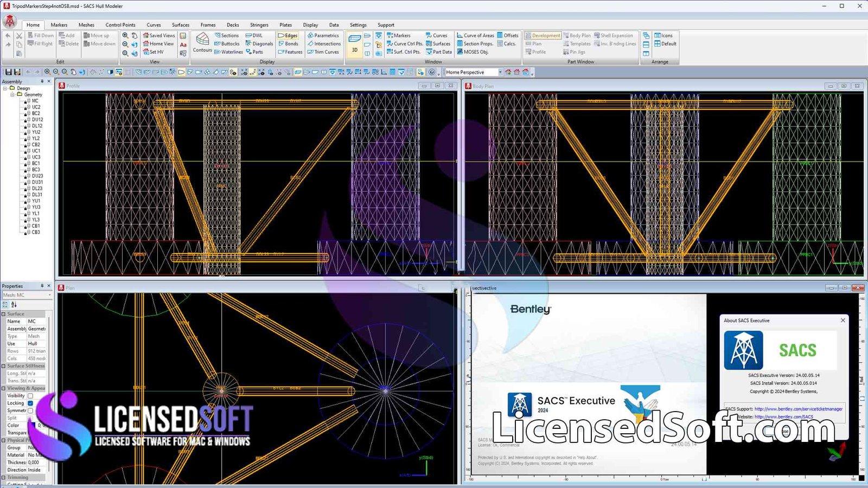Open the Markers window

click(399, 35)
